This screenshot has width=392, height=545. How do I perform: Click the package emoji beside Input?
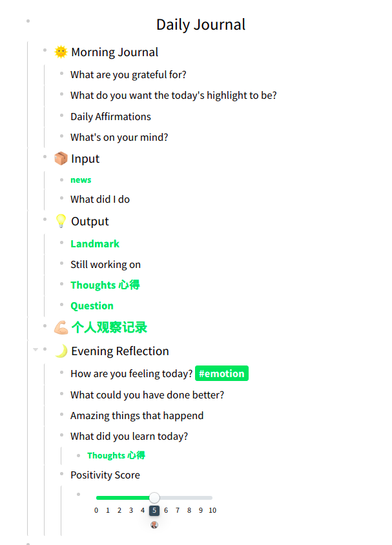pyautogui.click(x=61, y=159)
